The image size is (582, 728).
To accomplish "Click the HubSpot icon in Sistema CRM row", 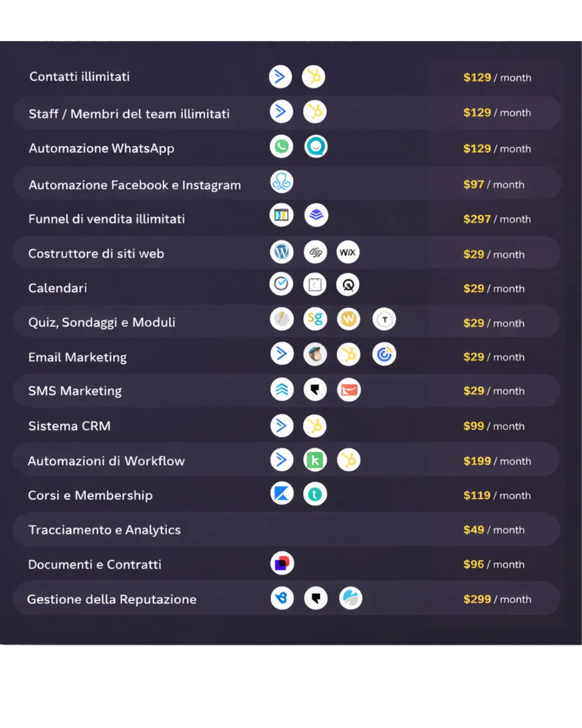I will tap(315, 426).
